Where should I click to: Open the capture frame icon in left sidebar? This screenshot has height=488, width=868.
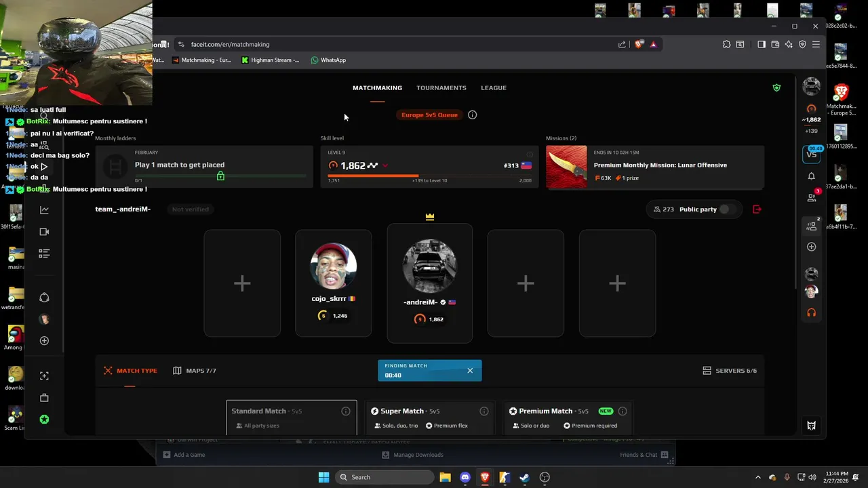tap(44, 376)
